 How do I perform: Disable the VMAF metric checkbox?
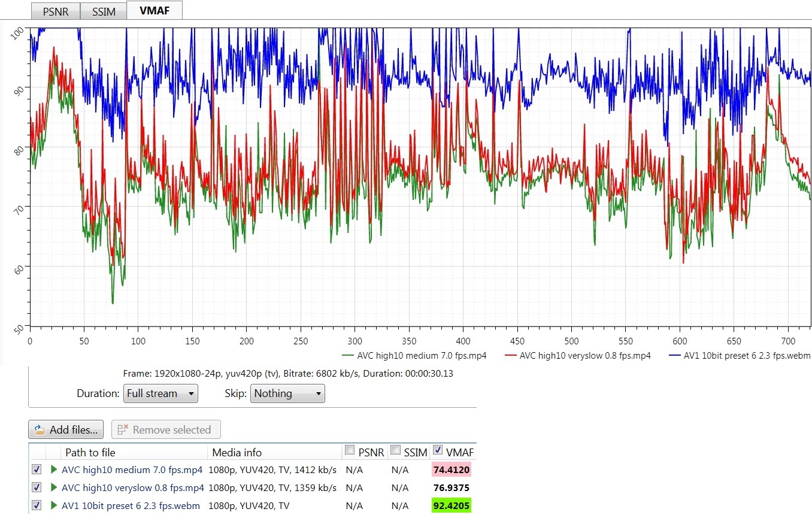coord(438,450)
